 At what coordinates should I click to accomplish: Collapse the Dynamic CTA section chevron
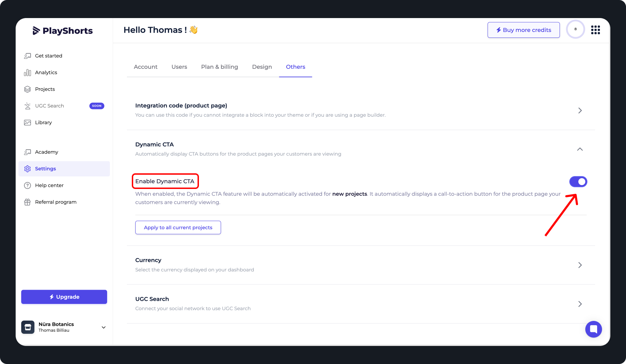tap(580, 149)
